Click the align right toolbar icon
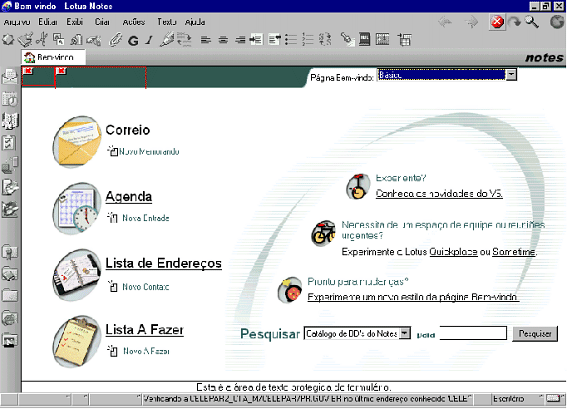Image resolution: width=567 pixels, height=409 pixels. pos(240,40)
